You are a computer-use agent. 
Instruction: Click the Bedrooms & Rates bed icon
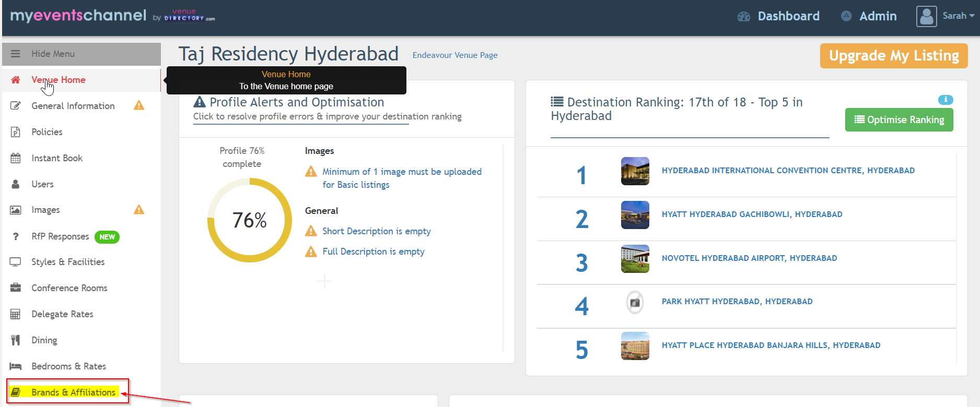coord(16,366)
